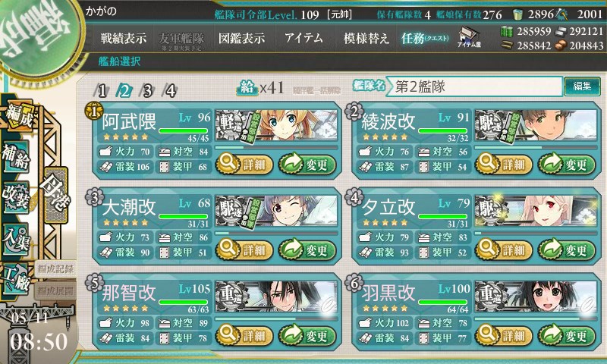Click 那智改 ship portrait banner

tap(276, 297)
